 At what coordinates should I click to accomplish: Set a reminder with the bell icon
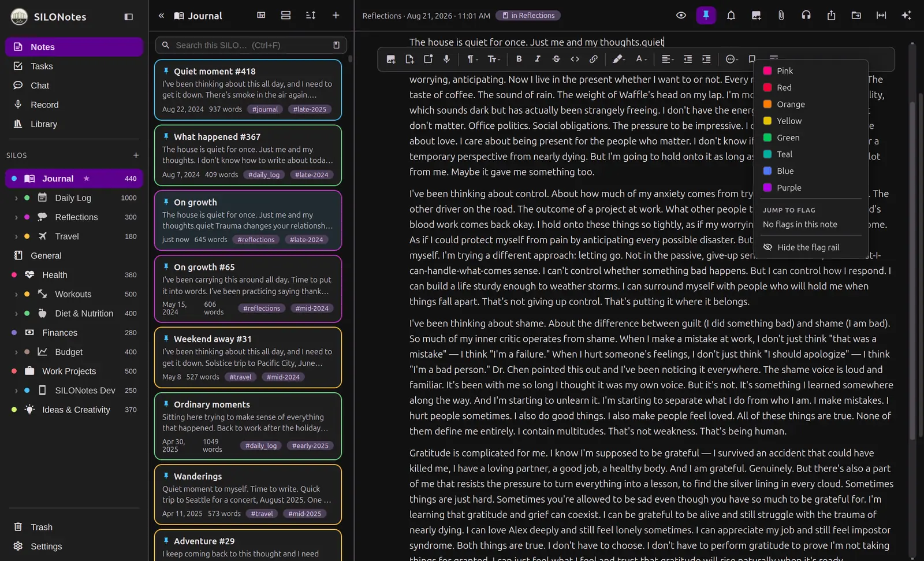click(x=731, y=16)
